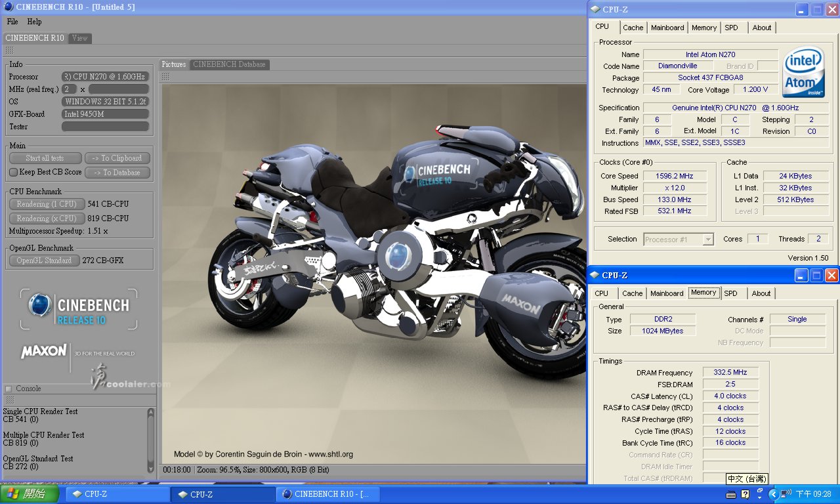Click the DRAM Frequency value 332.5 MHz

click(x=730, y=373)
